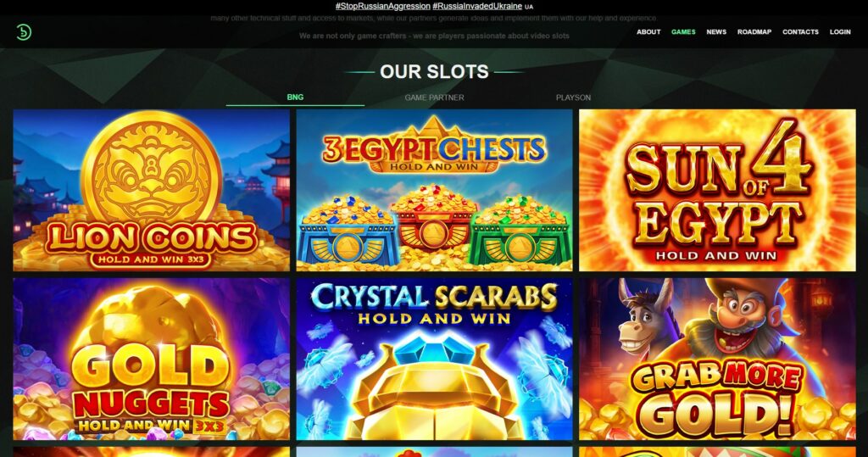Viewport: 868px width, 457px height.
Task: Click the OUR SLOTS heading
Action: pyautogui.click(x=434, y=71)
